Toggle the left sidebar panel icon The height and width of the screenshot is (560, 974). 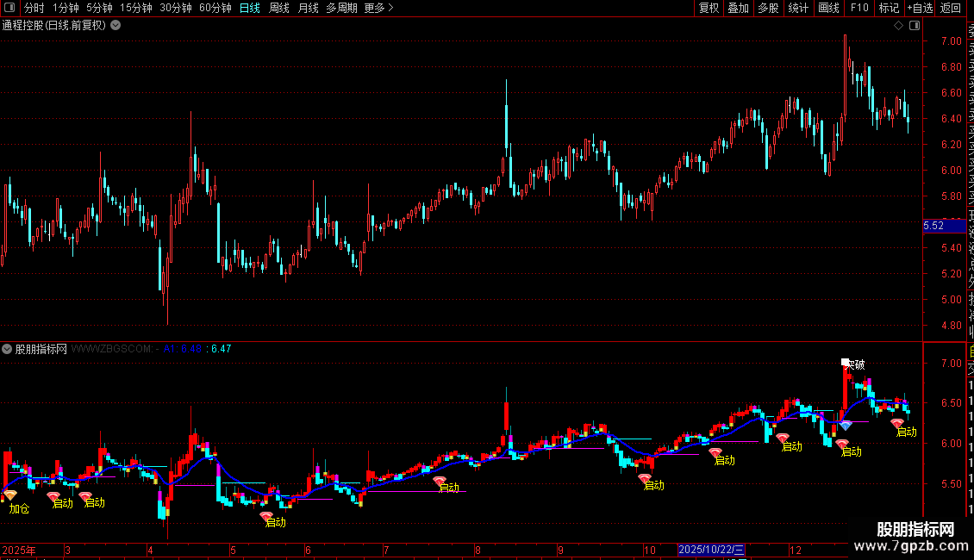tap(9, 8)
